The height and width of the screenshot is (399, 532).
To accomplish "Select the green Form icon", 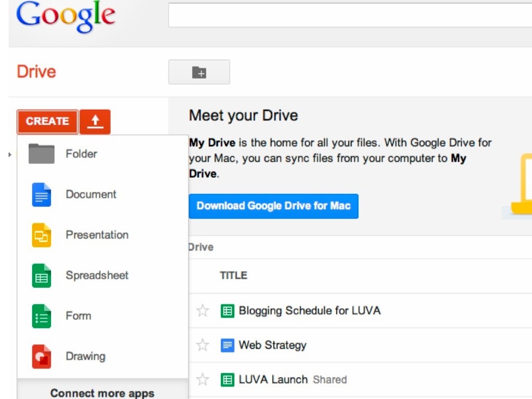I will tap(42, 316).
